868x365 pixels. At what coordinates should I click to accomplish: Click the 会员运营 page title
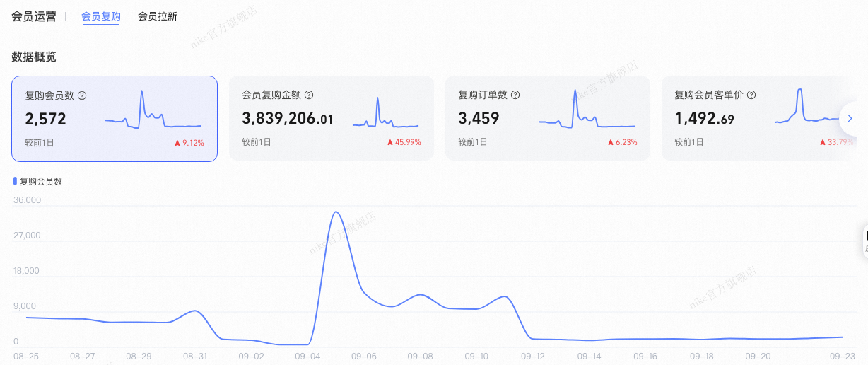[x=34, y=16]
